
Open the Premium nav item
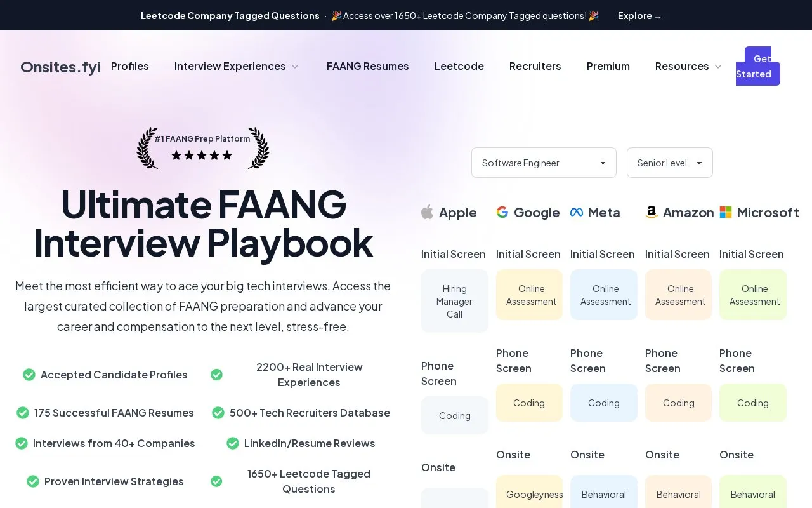tap(608, 66)
